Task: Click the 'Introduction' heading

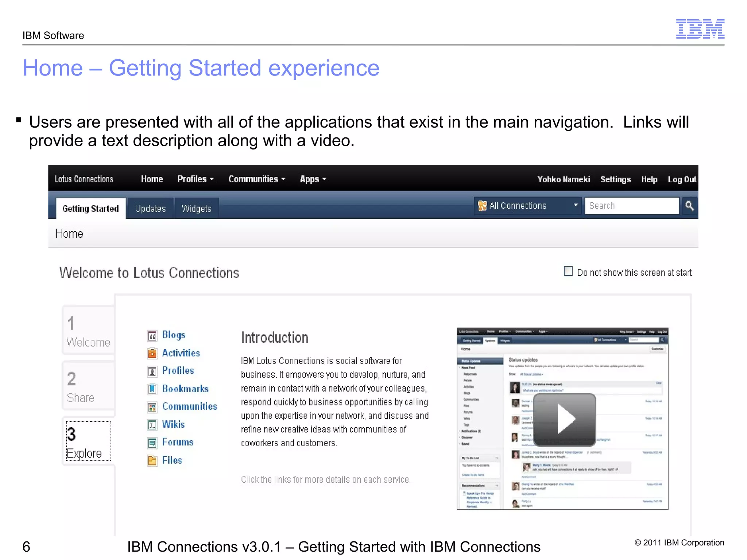Action: pyautogui.click(x=275, y=338)
